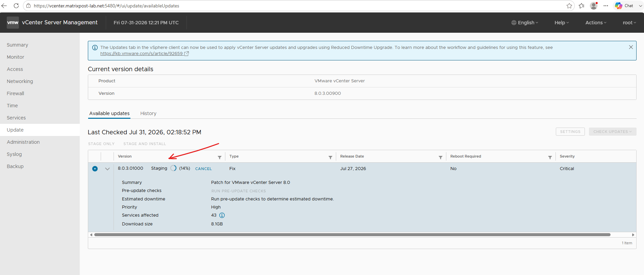Cancel the staging of update 8.0.3.01000
Screen dimensions: 644x275
pos(203,169)
